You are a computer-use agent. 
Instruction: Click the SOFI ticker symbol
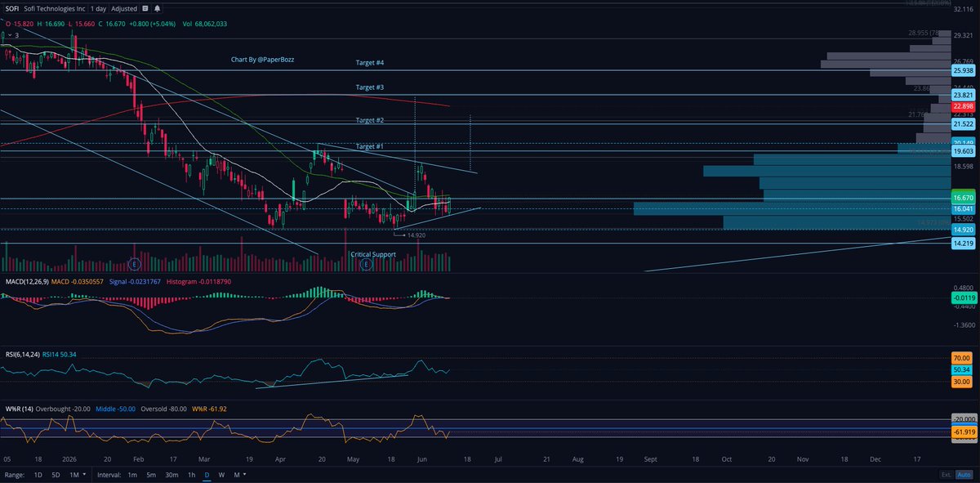13,7
